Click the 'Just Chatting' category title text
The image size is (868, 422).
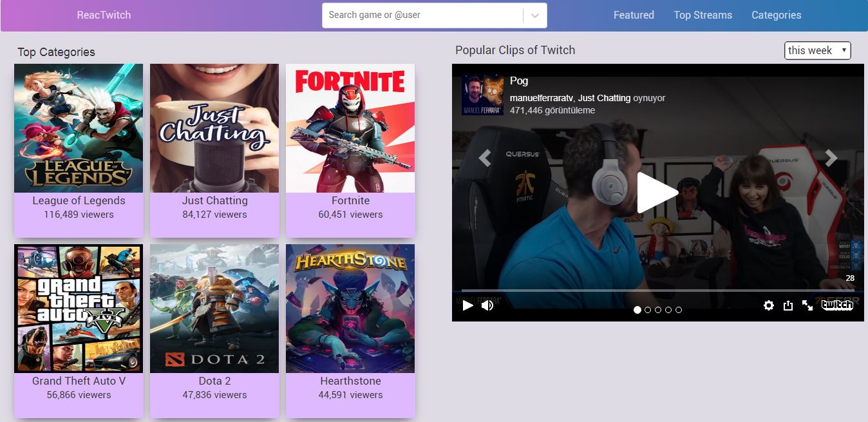[214, 200]
